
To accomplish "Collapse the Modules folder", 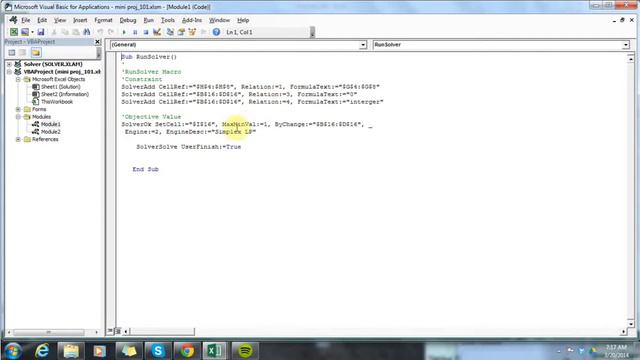I will 18,117.
